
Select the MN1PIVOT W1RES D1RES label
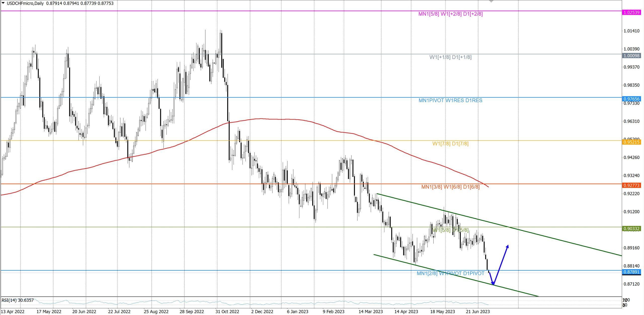click(x=450, y=100)
